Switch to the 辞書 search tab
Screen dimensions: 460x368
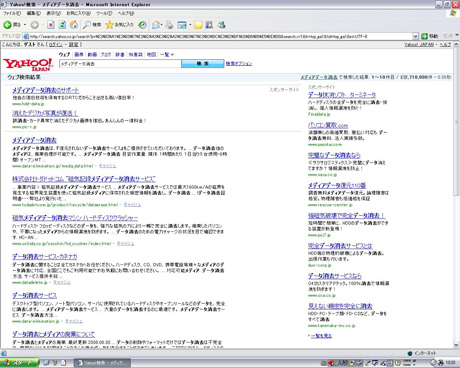point(120,55)
